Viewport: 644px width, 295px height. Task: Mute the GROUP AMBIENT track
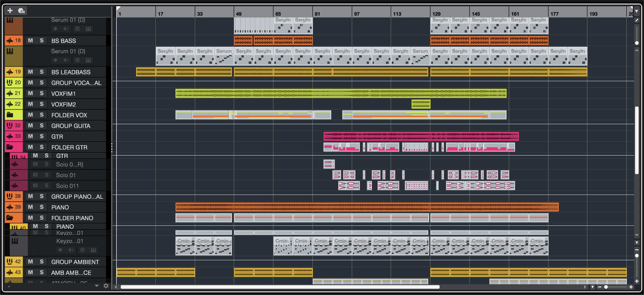pos(30,262)
